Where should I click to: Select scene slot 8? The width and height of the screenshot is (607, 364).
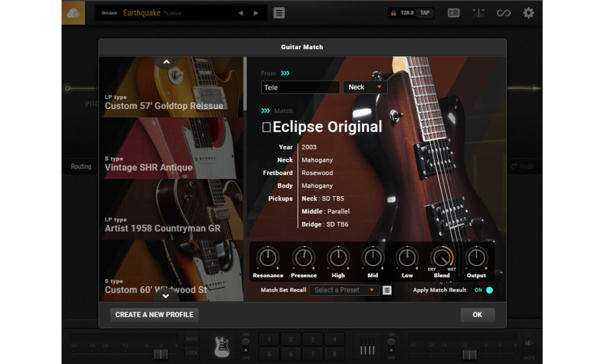334,353
